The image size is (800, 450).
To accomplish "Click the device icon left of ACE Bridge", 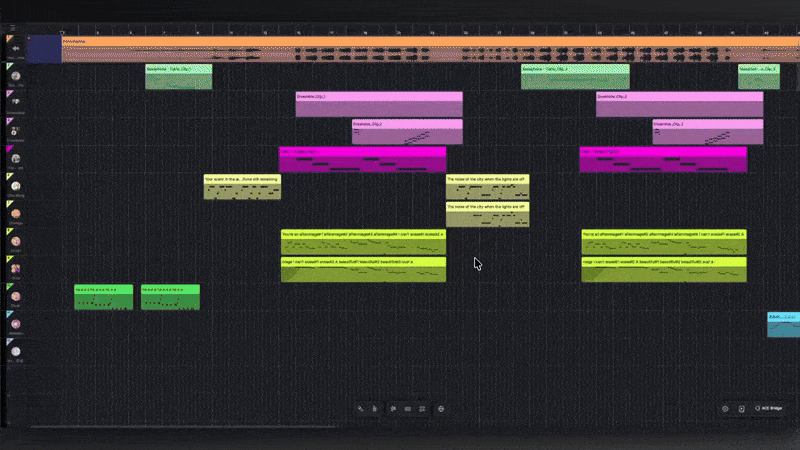I will [x=741, y=408].
